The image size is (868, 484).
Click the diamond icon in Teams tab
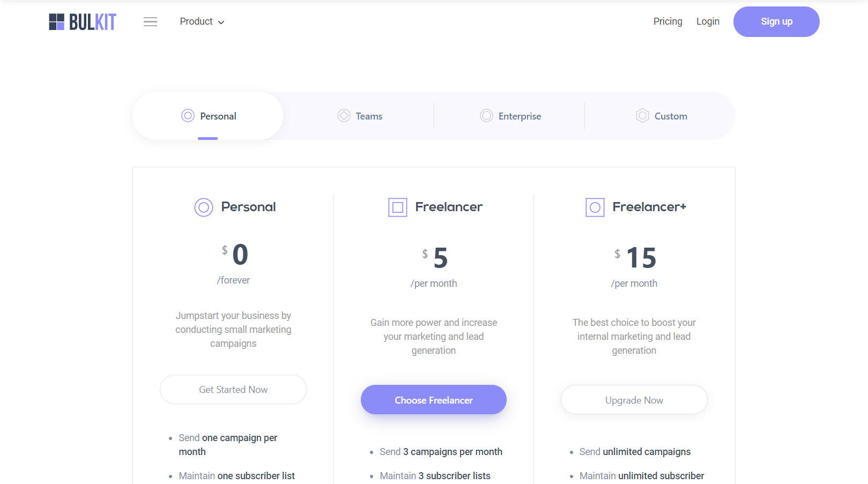(x=344, y=116)
